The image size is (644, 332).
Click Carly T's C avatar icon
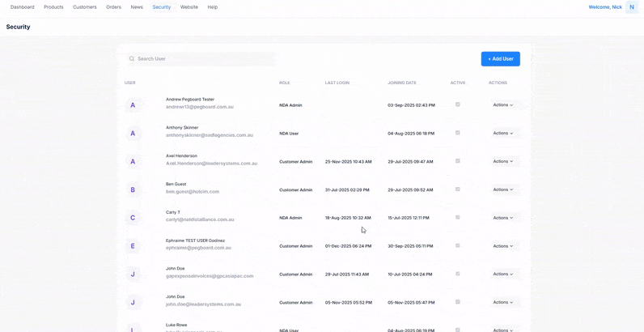133,218
